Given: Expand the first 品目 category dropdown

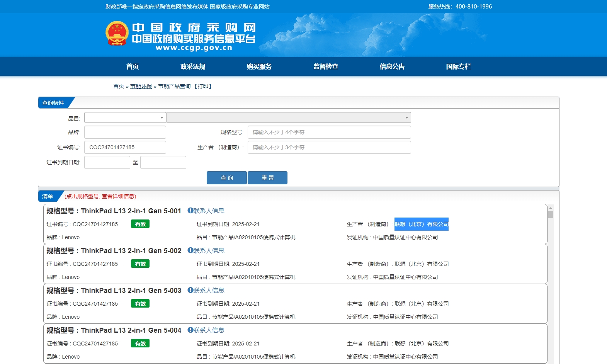Looking at the screenshot, I should pyautogui.click(x=125, y=117).
